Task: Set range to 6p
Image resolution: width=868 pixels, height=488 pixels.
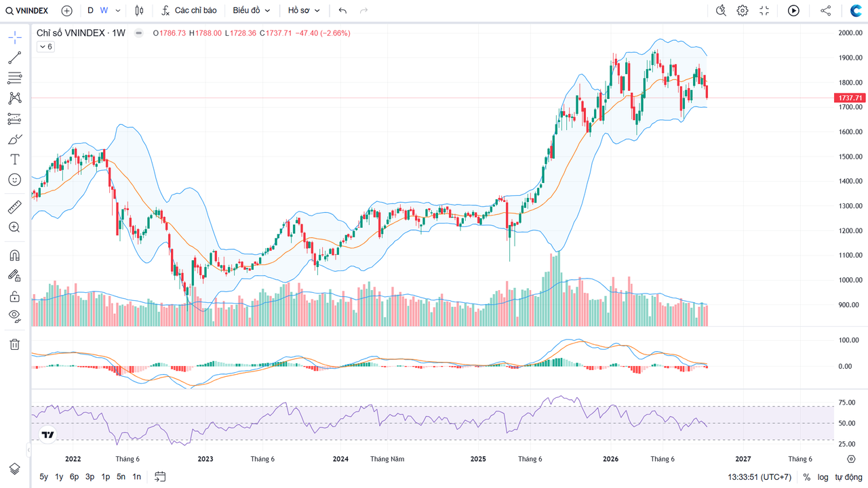Action: pyautogui.click(x=74, y=476)
